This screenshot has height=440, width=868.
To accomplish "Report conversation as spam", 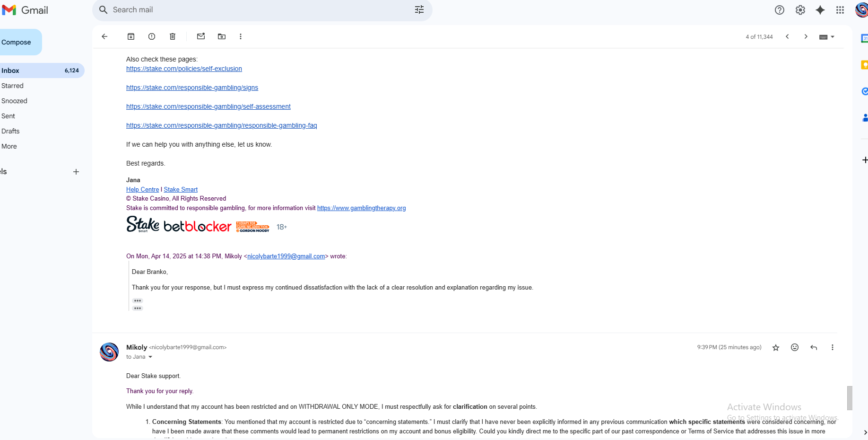I will [x=152, y=36].
